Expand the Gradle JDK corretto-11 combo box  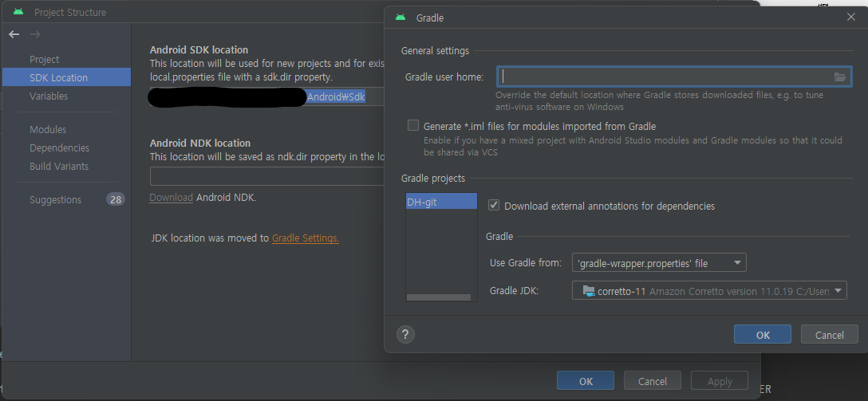click(x=709, y=290)
